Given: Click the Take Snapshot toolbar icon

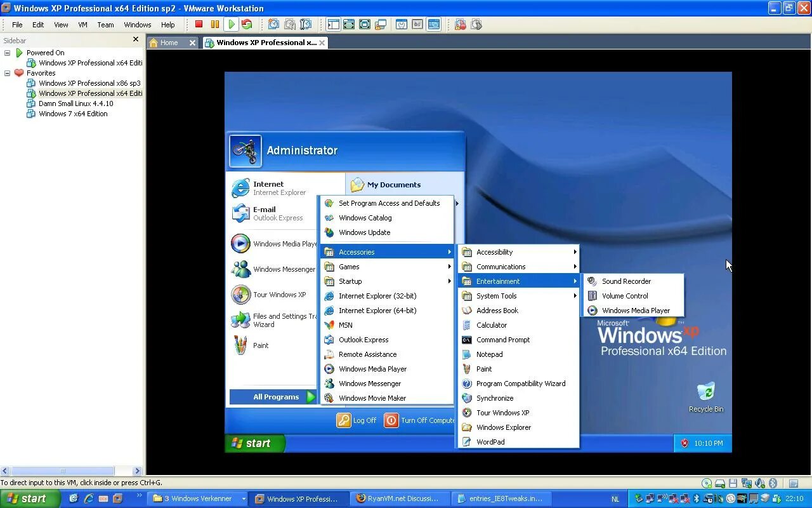Looking at the screenshot, I should click(x=273, y=24).
